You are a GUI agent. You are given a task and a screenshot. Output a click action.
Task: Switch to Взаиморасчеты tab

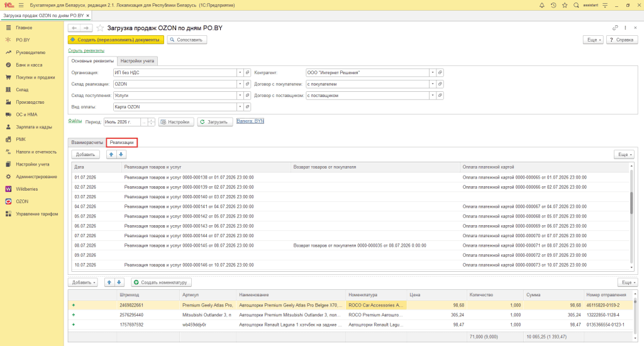tap(87, 143)
